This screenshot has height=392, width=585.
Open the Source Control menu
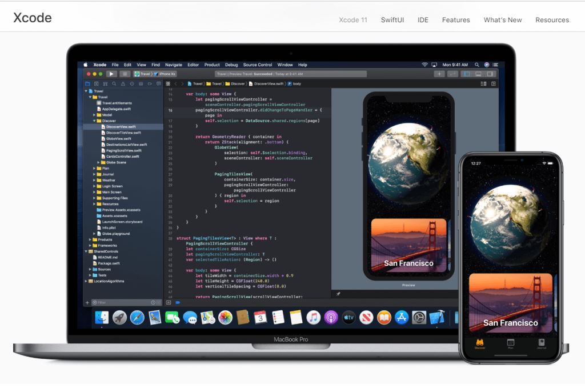(x=258, y=65)
